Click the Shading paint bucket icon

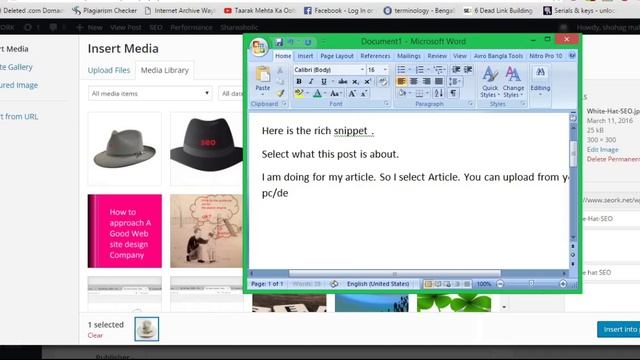pyautogui.click(x=402, y=93)
